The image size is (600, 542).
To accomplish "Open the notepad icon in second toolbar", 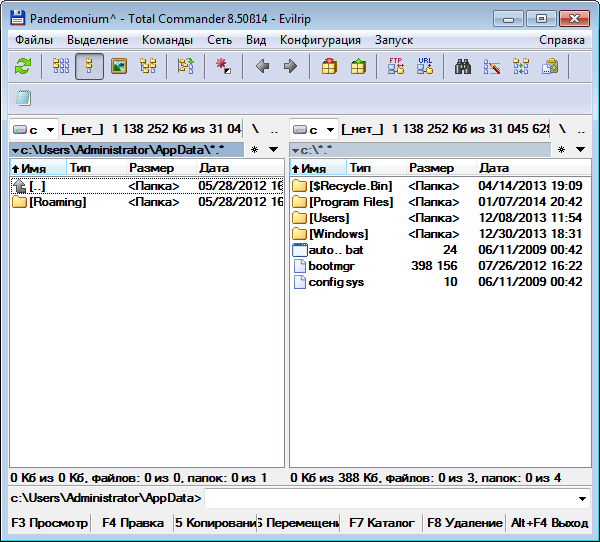I will (24, 98).
